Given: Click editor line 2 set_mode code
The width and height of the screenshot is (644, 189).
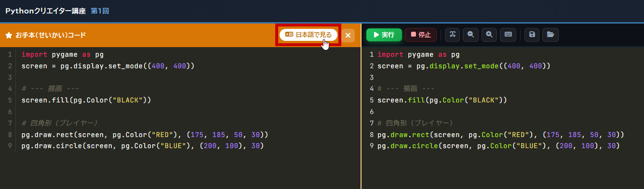Looking at the screenshot, I should [464, 66].
